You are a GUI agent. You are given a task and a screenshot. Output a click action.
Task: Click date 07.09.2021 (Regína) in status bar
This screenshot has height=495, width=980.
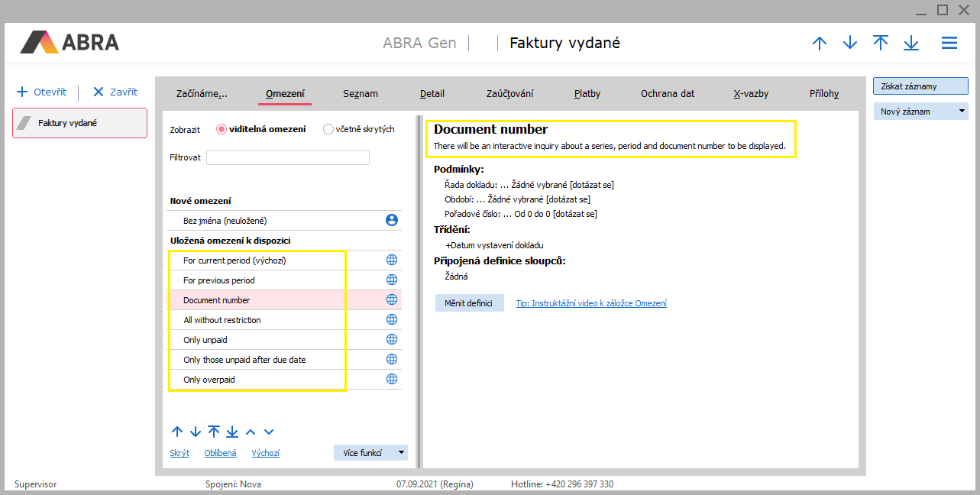click(x=435, y=484)
